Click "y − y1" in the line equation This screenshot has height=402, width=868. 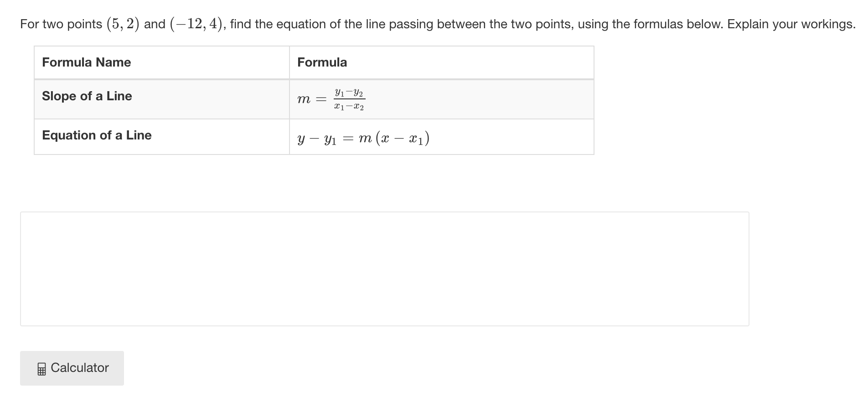pos(317,139)
